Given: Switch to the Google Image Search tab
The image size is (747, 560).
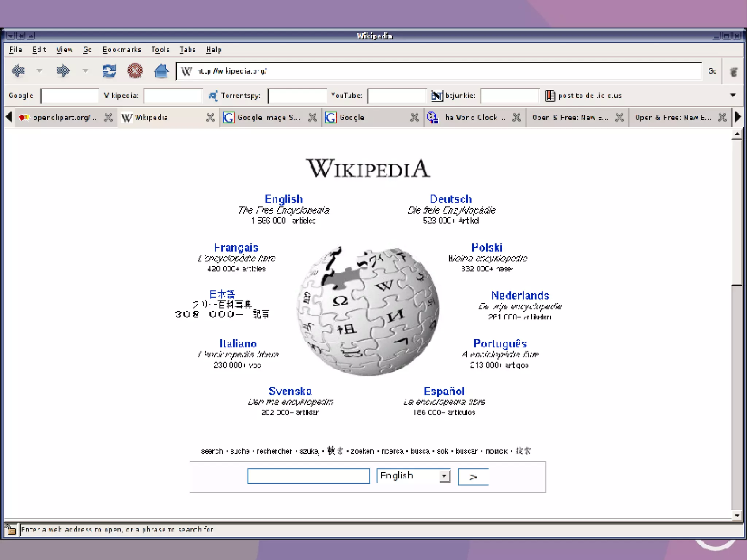Looking at the screenshot, I should (x=268, y=117).
